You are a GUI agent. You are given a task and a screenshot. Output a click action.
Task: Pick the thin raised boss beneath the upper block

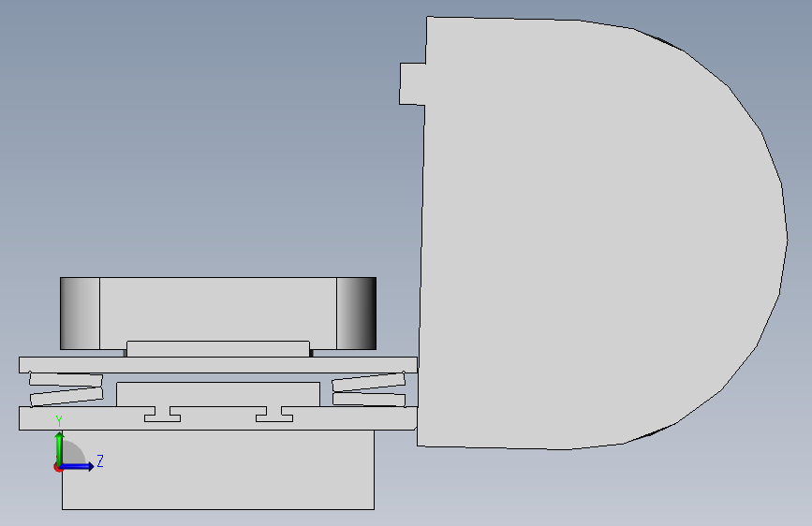click(x=218, y=349)
